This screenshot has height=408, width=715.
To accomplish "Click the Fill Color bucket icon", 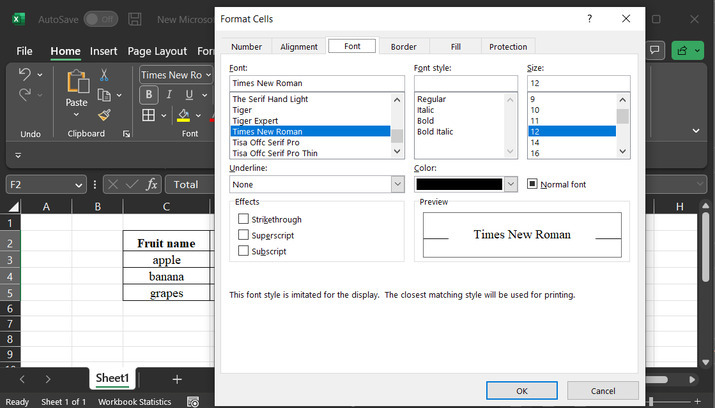I will click(184, 116).
